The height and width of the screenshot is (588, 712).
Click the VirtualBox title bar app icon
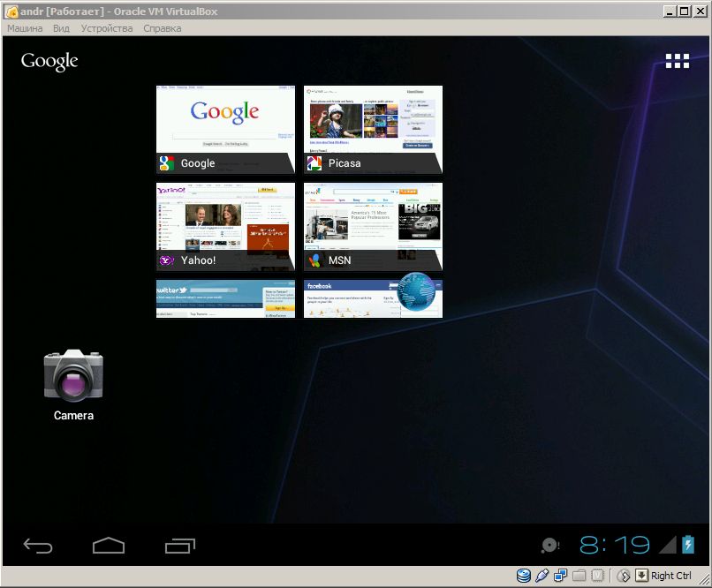(11, 11)
